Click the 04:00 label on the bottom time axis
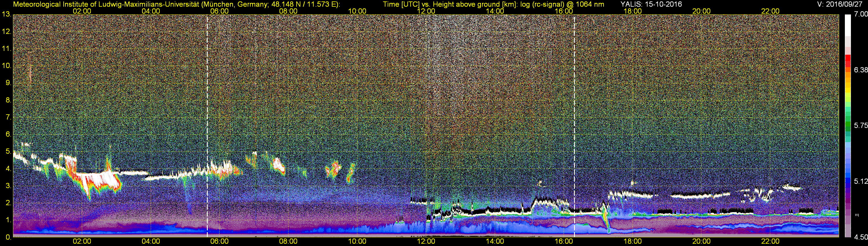Image resolution: width=868 pixels, height=246 pixels. point(151,242)
